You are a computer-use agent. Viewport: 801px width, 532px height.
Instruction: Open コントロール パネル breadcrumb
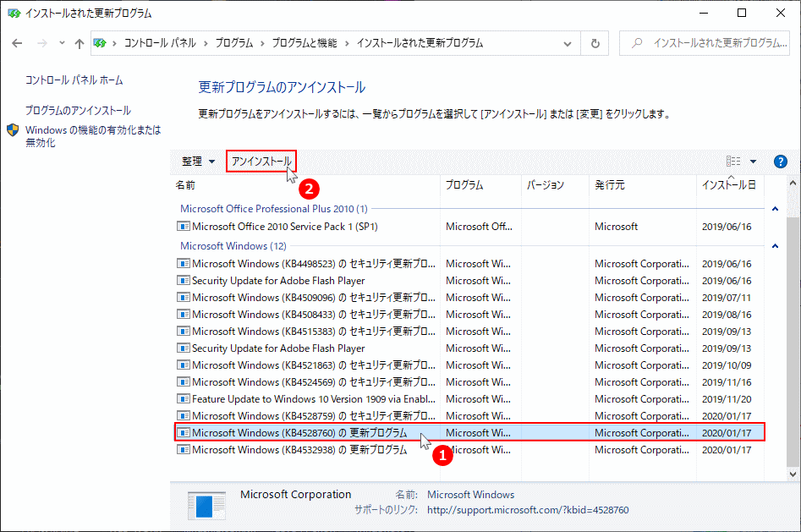(x=160, y=43)
